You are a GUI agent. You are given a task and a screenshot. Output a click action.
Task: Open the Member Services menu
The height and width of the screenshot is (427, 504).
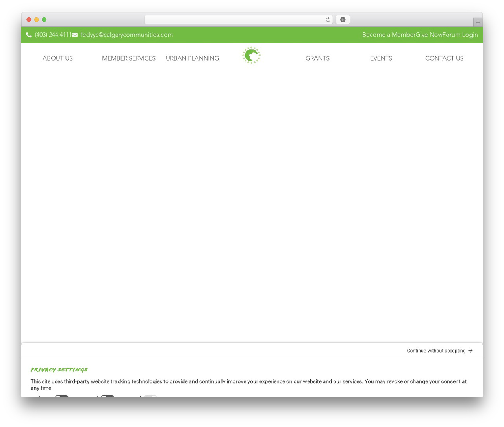(129, 58)
